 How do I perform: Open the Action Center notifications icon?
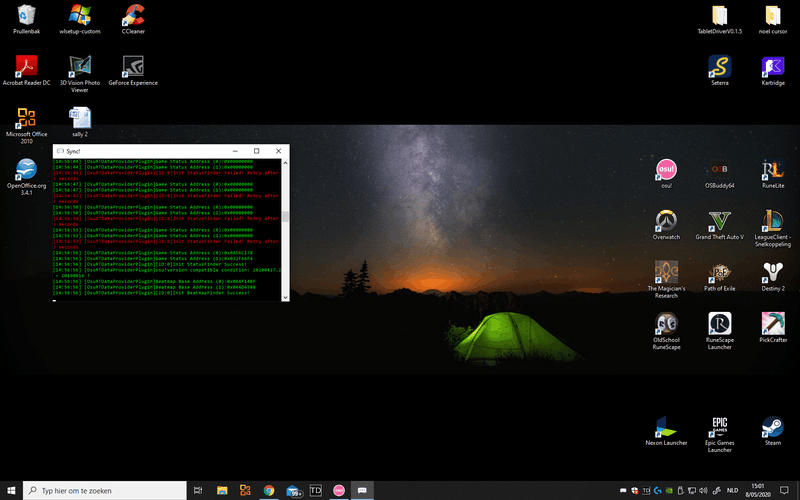tap(784, 490)
